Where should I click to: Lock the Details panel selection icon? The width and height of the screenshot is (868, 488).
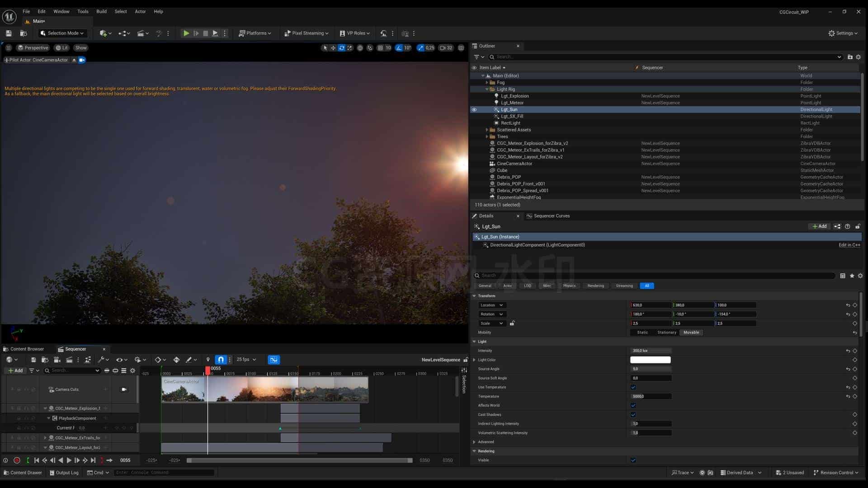click(x=858, y=227)
